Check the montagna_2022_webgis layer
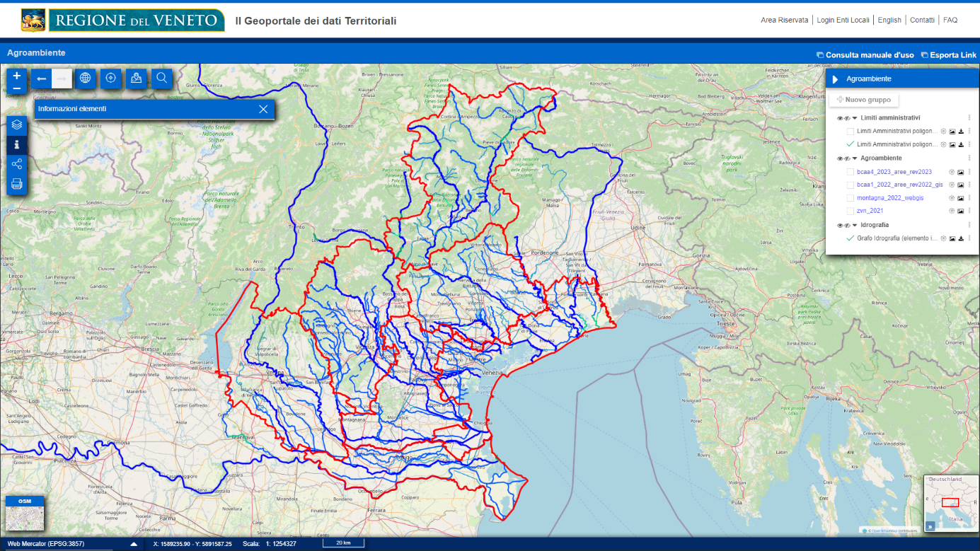980x551 pixels. pyautogui.click(x=851, y=198)
